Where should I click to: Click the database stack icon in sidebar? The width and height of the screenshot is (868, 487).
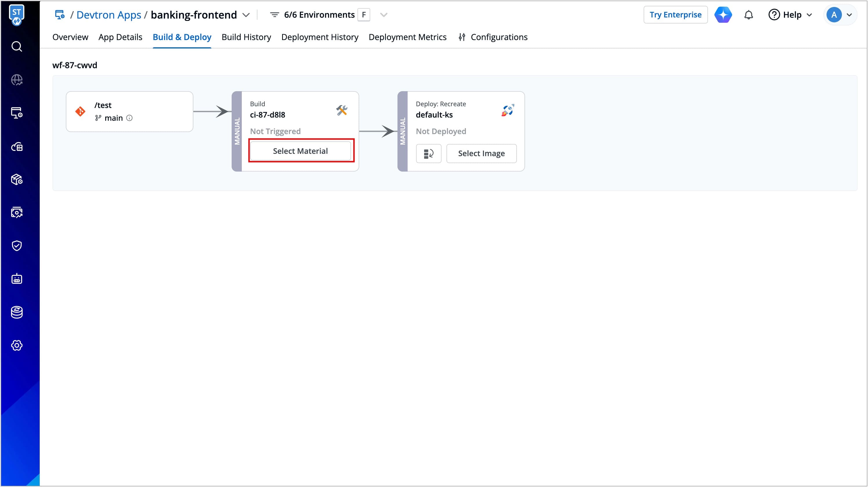17,312
